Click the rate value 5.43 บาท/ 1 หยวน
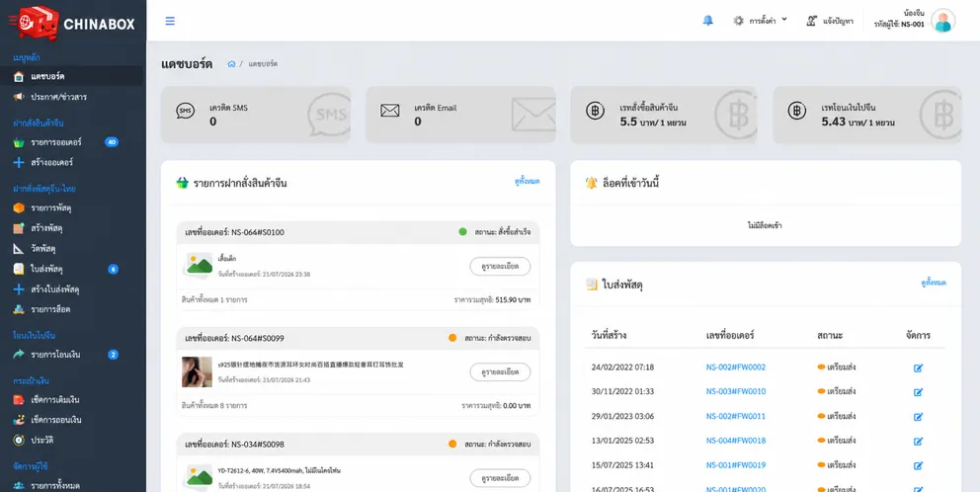The width and height of the screenshot is (980, 492). (x=857, y=122)
